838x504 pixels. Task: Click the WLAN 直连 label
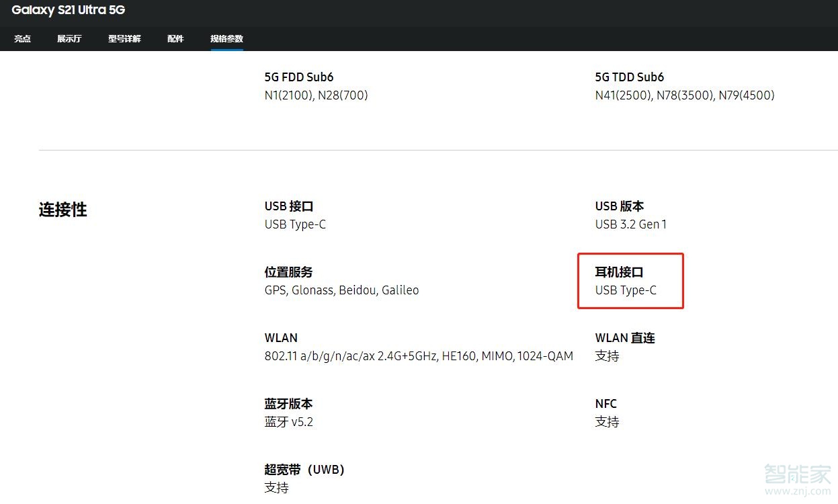625,338
